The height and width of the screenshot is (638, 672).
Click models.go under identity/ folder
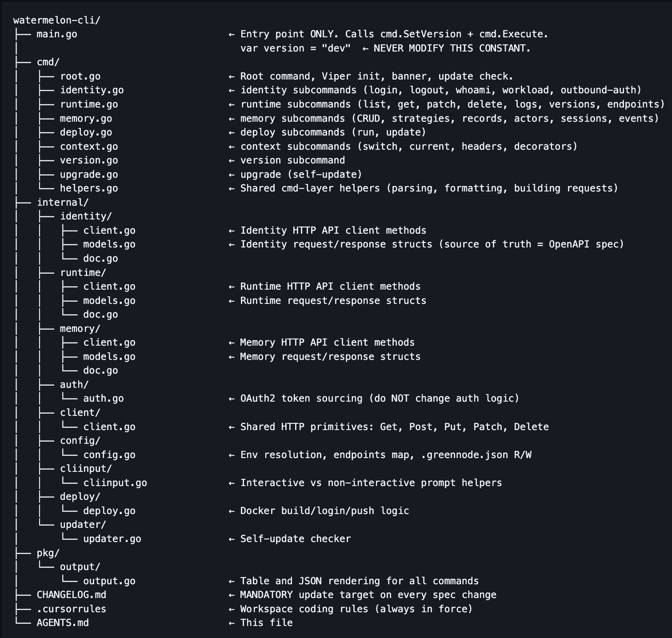coord(109,244)
